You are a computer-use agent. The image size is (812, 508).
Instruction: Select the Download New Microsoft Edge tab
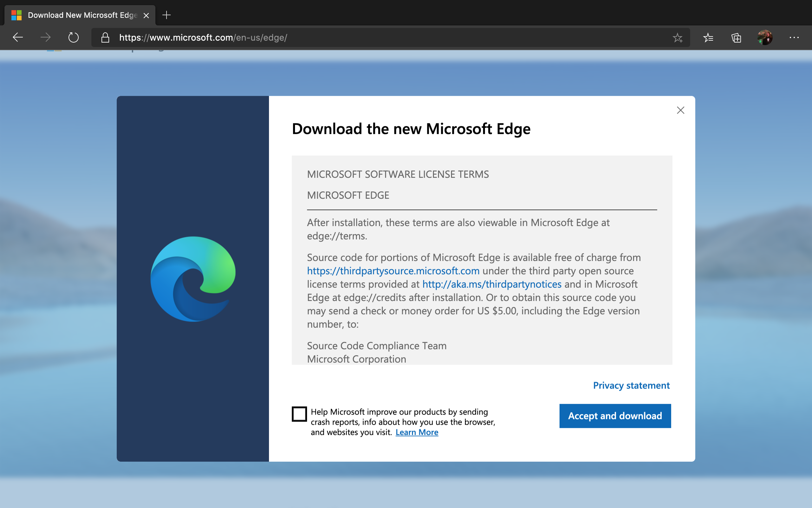coord(80,15)
